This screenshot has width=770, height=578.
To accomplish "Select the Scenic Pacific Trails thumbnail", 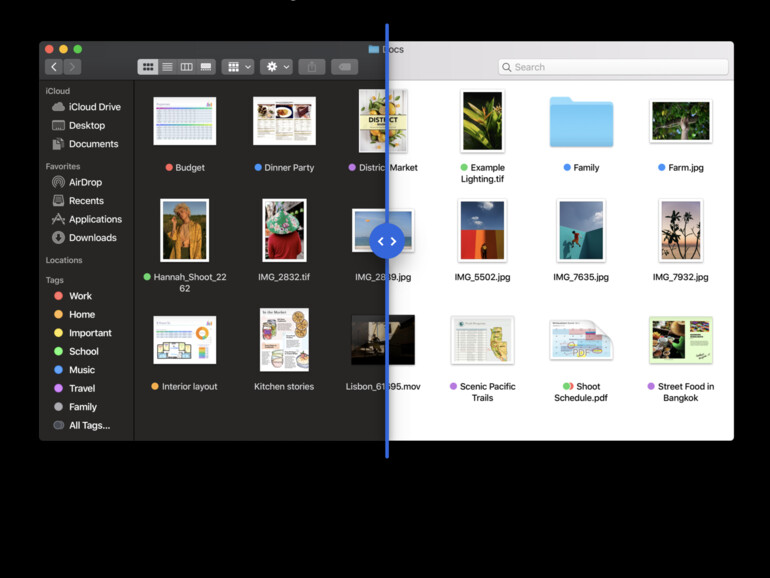I will [x=482, y=340].
